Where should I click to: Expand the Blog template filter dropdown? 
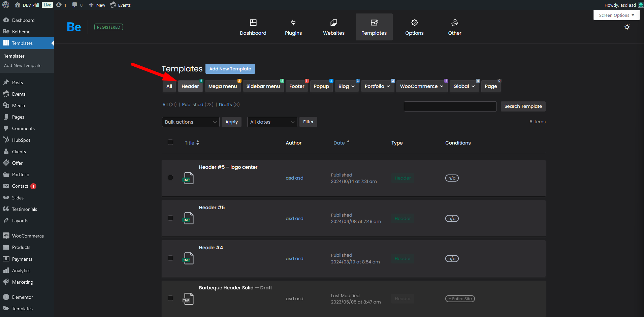347,86
